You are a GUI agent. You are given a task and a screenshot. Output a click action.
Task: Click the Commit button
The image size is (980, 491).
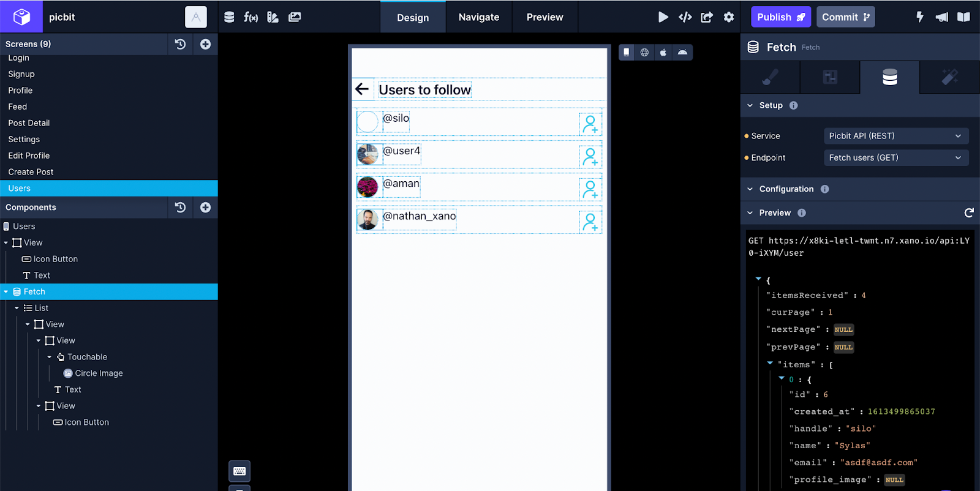click(x=845, y=17)
